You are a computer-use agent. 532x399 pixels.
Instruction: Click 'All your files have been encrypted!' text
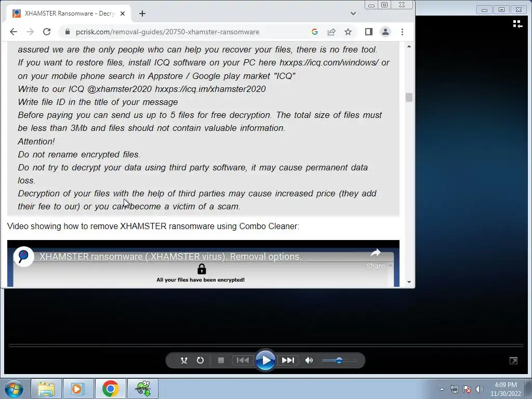201,280
